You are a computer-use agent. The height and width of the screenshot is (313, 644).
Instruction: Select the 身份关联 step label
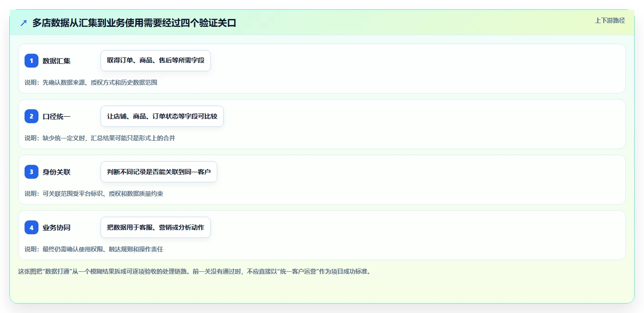tap(57, 172)
